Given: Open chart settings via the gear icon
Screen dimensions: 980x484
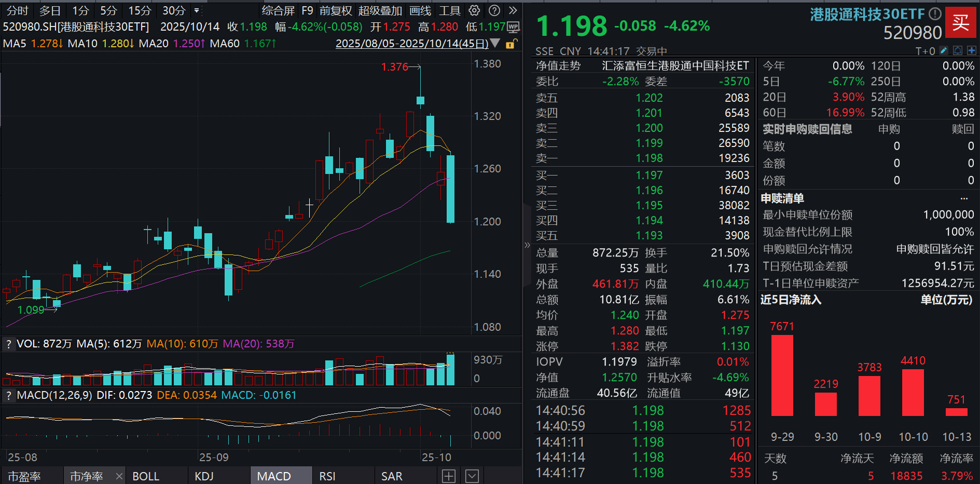Looking at the screenshot, I should [x=474, y=10].
